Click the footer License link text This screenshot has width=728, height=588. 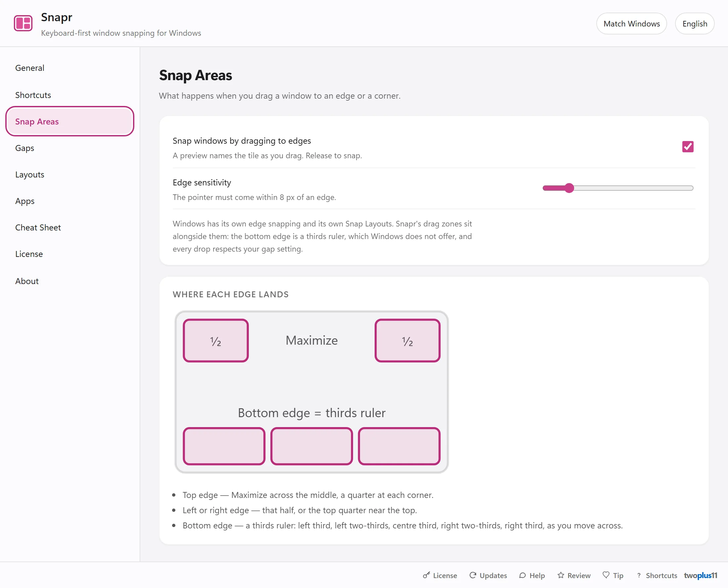click(x=445, y=575)
